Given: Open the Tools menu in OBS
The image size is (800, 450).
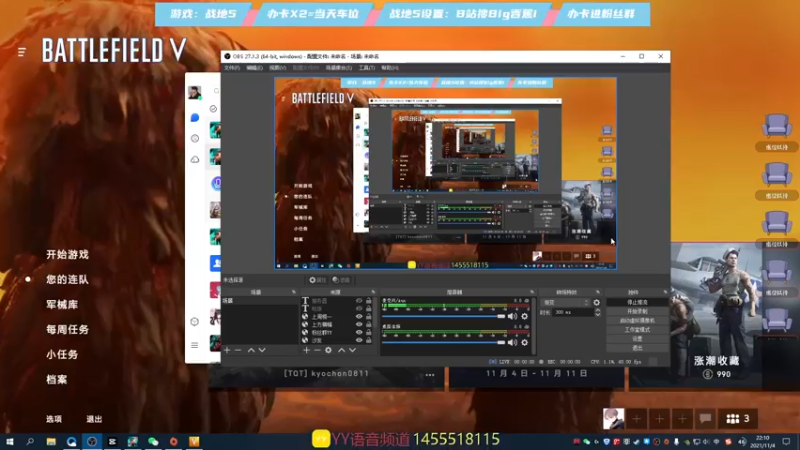Looking at the screenshot, I should tap(366, 68).
